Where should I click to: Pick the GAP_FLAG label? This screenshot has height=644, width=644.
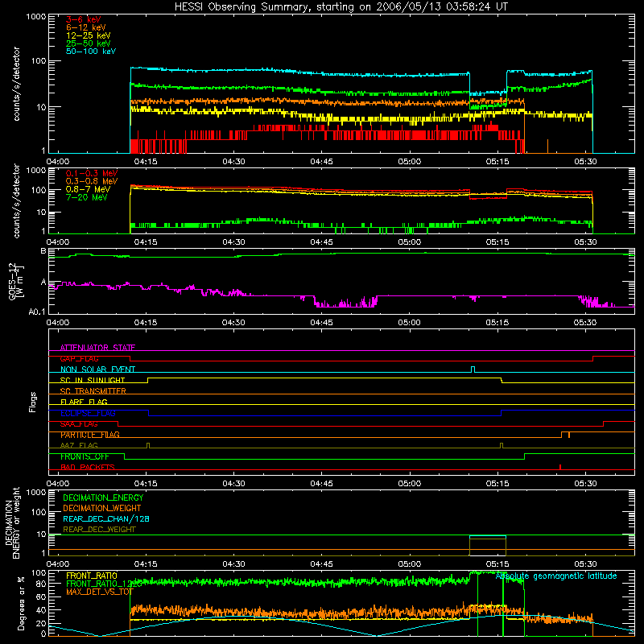tap(79, 358)
